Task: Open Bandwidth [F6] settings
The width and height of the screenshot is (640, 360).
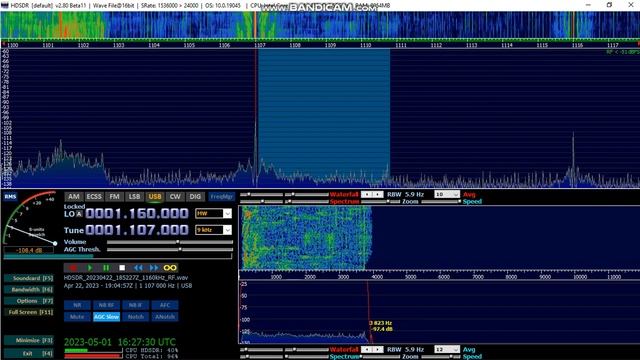Action: pos(29,289)
